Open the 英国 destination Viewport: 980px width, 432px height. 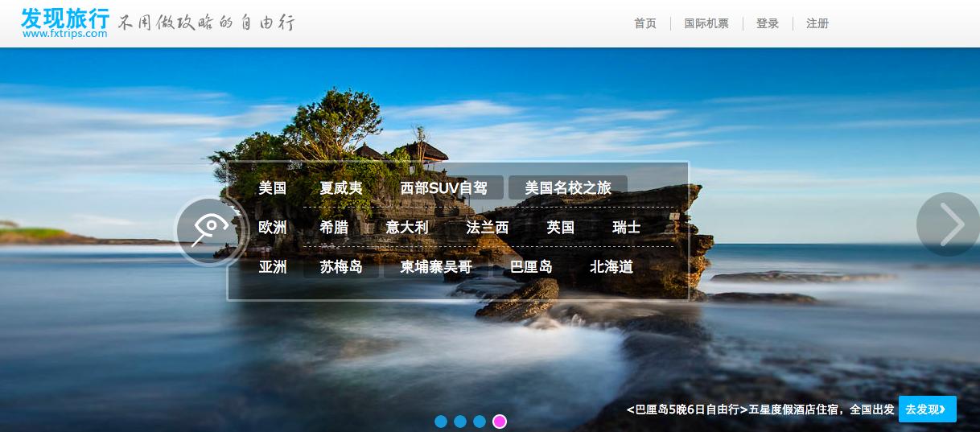561,228
